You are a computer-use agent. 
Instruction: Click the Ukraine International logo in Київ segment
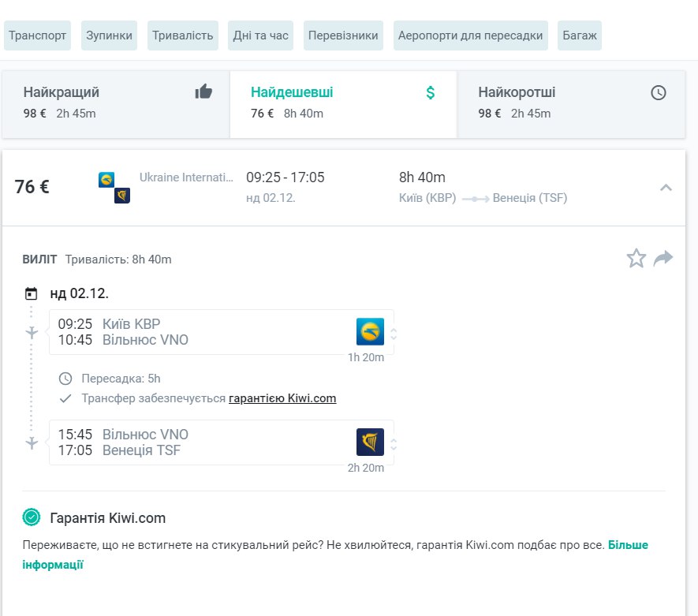(x=370, y=331)
